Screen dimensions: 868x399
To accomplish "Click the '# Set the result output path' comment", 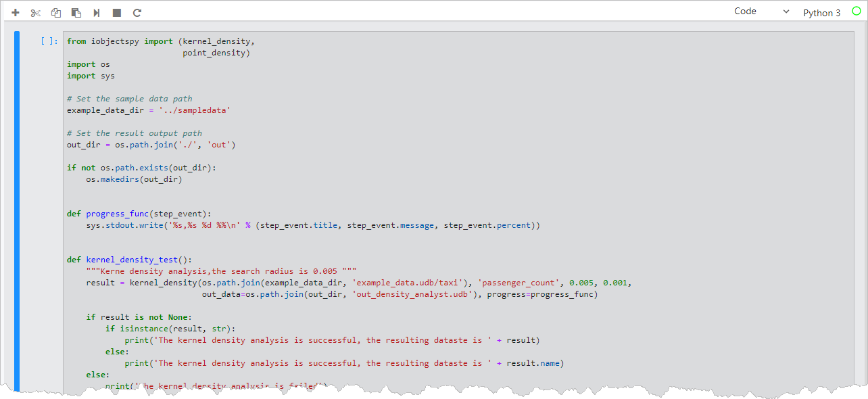I will click(134, 133).
